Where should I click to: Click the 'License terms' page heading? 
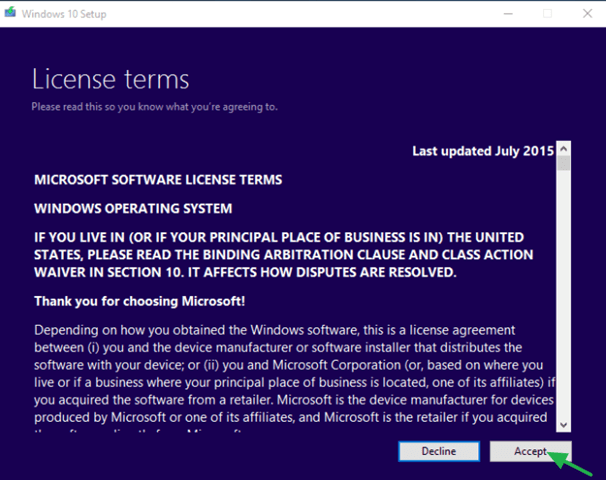pos(111,79)
